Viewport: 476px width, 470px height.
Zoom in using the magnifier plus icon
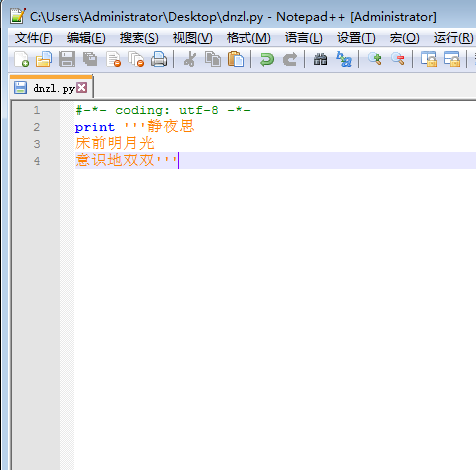(375, 59)
